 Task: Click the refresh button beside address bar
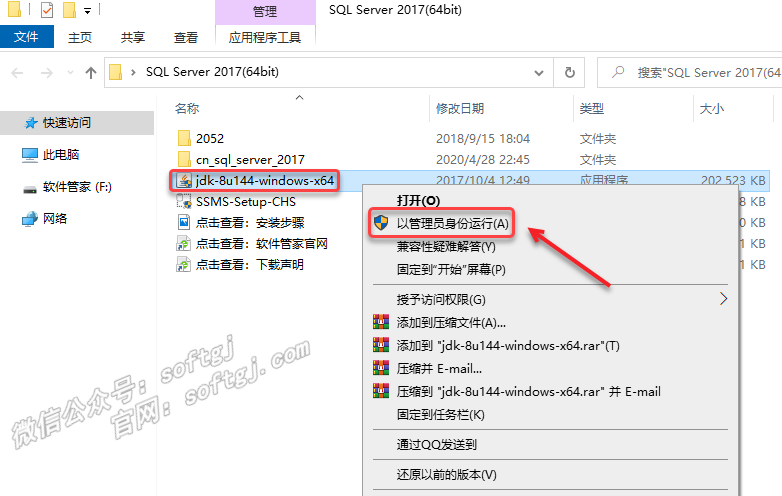pos(569,73)
